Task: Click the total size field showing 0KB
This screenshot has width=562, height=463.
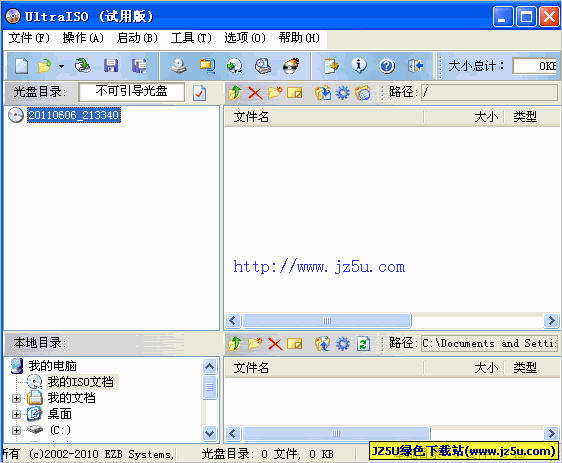Action: 535,66
